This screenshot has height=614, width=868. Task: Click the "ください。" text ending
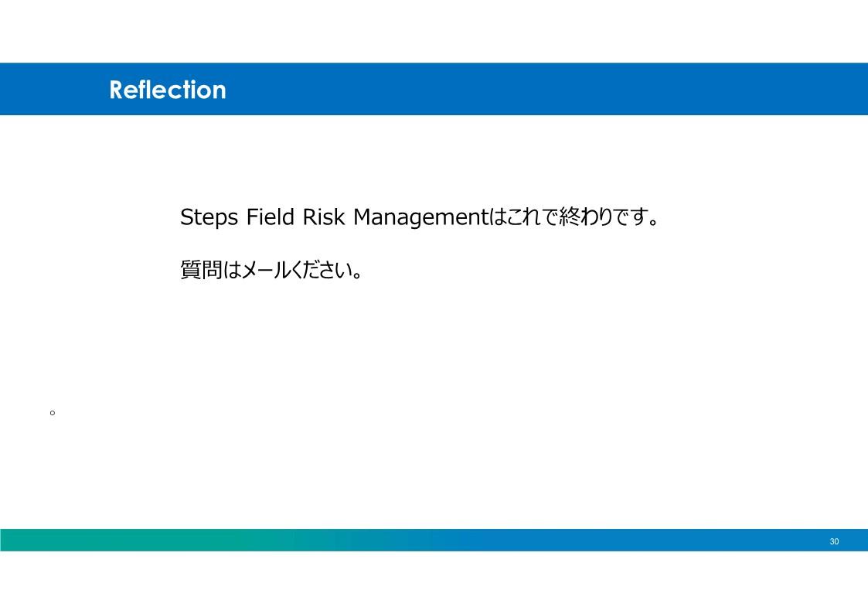[327, 270]
